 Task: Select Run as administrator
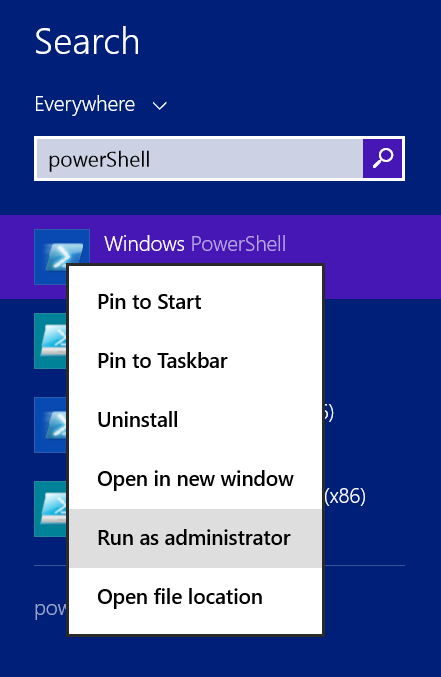click(195, 538)
